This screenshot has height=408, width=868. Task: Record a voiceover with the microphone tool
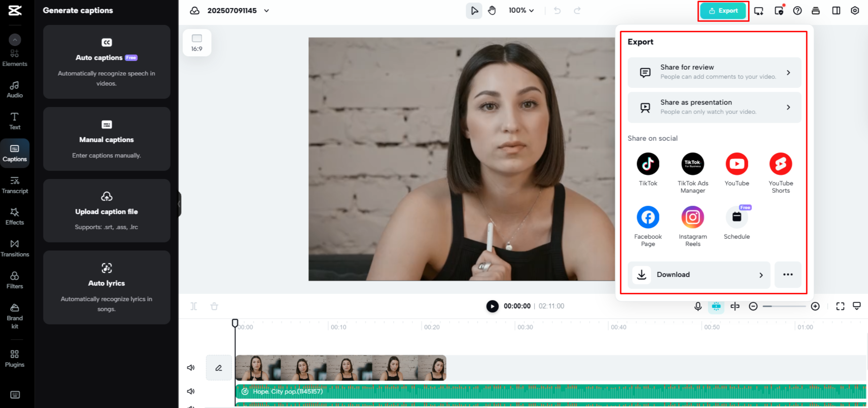pyautogui.click(x=698, y=306)
